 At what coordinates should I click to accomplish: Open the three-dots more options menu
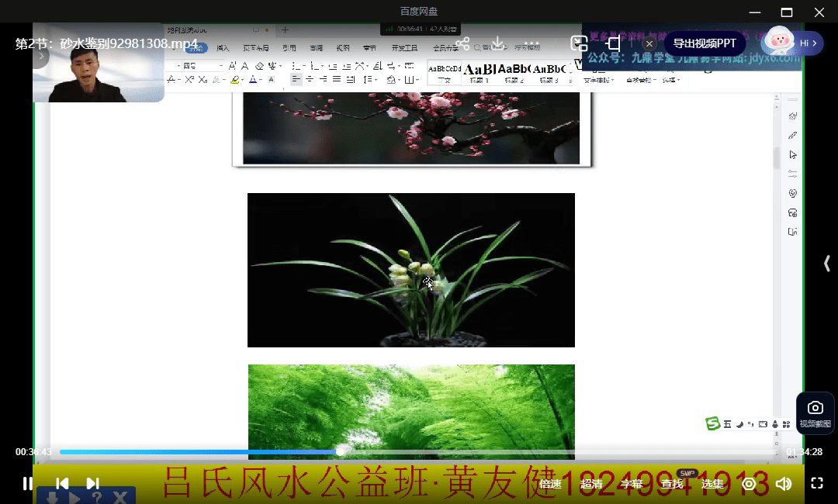click(532, 44)
